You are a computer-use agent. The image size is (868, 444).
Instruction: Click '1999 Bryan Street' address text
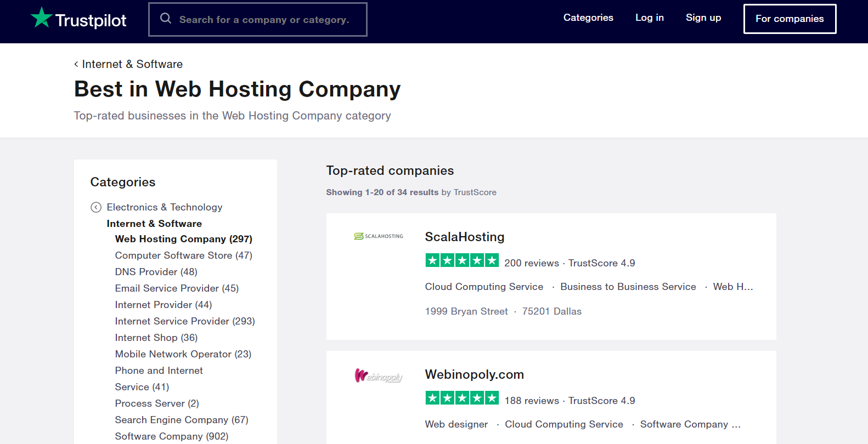466,311
